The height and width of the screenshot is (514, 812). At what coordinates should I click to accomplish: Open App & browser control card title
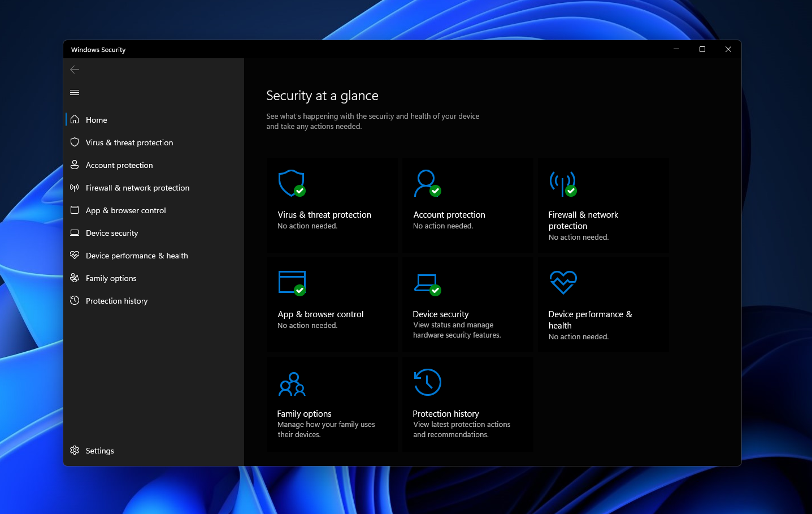[x=320, y=314]
